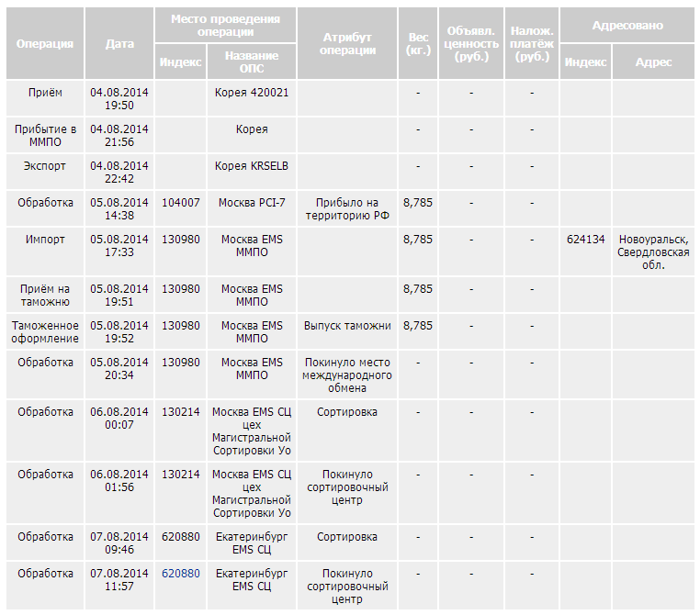
Task: Click 'Новоуральск, Свердловская обл.' address
Action: coord(653,252)
